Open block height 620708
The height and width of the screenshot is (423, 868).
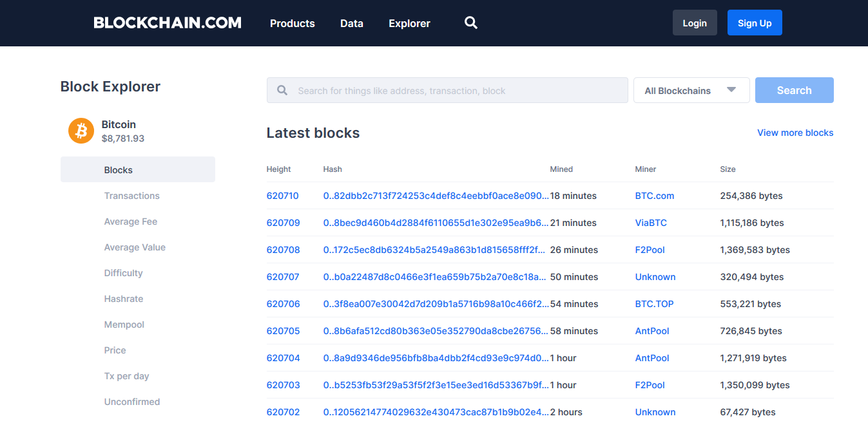[x=283, y=250]
